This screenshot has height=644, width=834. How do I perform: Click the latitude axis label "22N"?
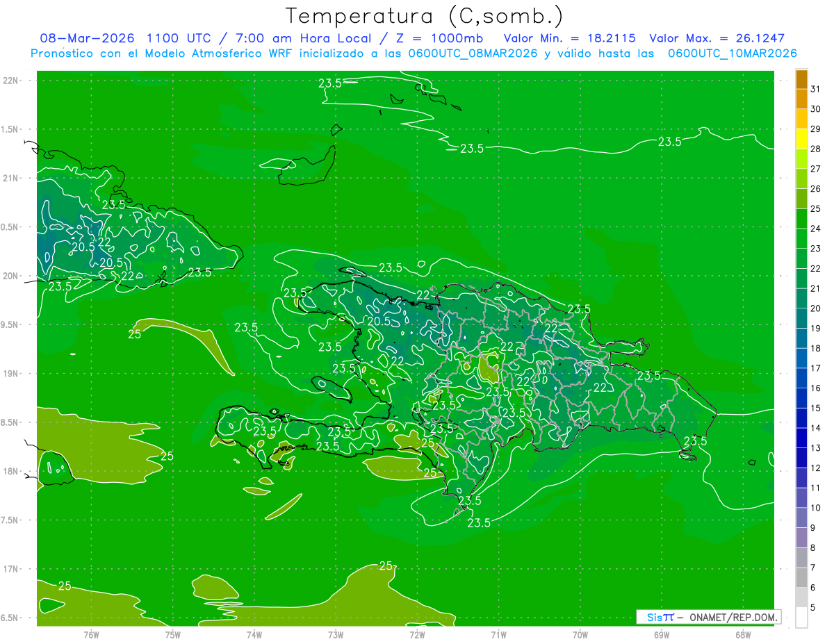(x=11, y=81)
